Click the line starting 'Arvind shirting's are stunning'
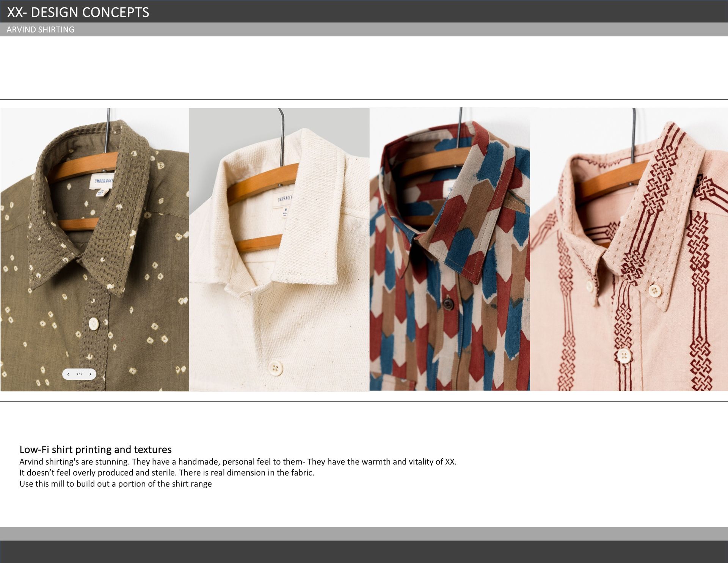 [238, 462]
